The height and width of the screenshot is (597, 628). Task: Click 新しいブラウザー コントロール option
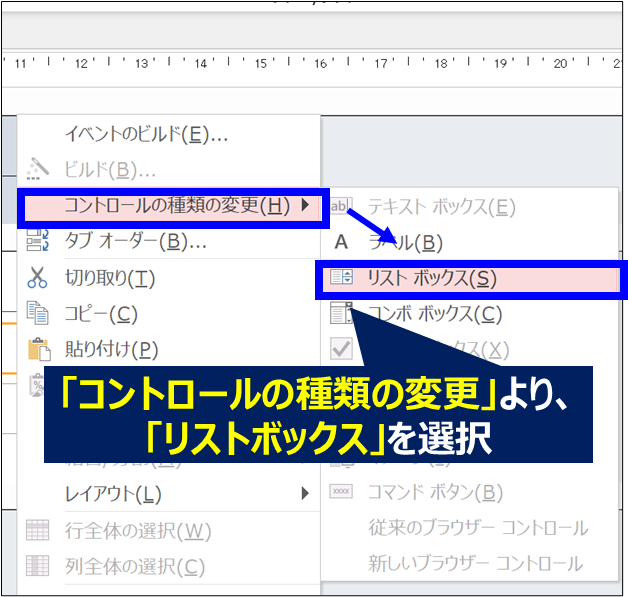click(478, 564)
